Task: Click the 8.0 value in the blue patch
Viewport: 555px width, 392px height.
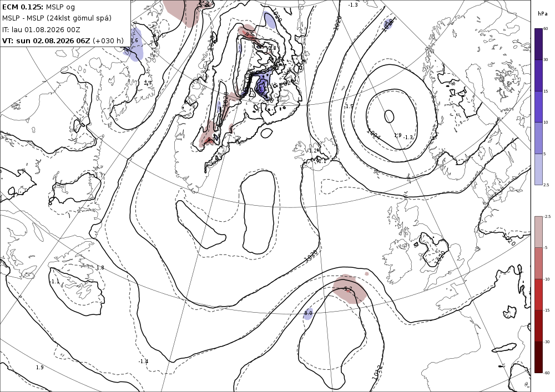Action: 308,313
